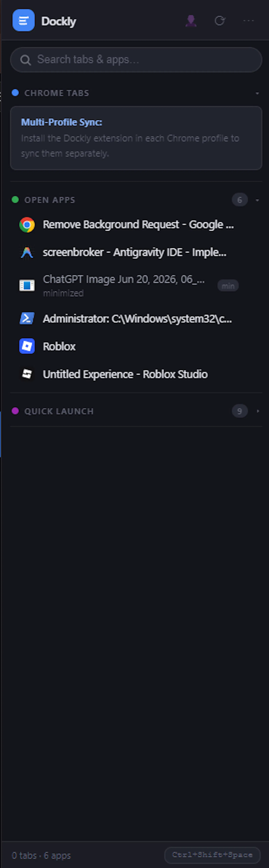Click the Antigravity IDE icon for screenbroker
Image resolution: width=269 pixels, height=868 pixels.
point(27,252)
